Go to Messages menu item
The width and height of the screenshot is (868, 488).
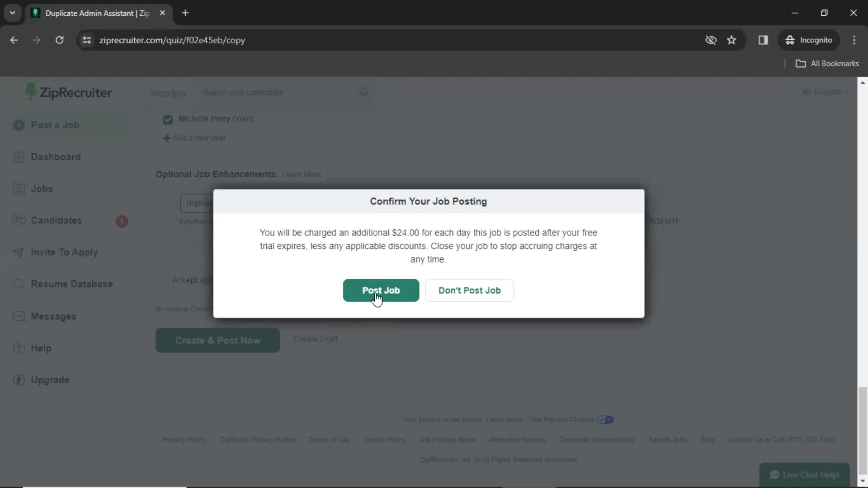tap(53, 316)
